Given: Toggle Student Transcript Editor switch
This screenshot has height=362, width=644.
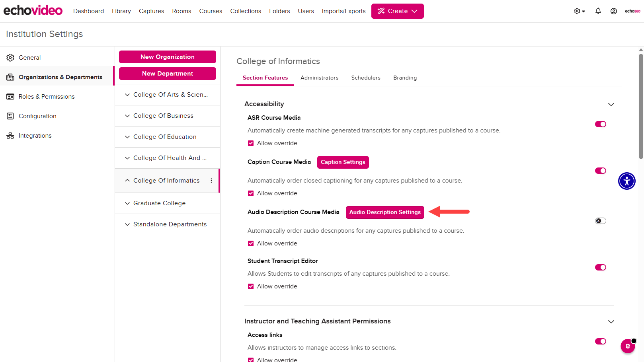Looking at the screenshot, I should tap(601, 267).
